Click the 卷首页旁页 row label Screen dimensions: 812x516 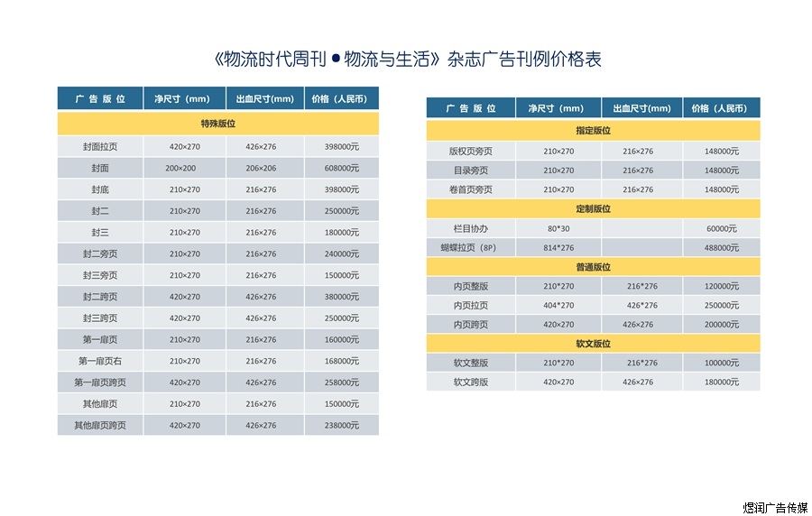coord(471,189)
